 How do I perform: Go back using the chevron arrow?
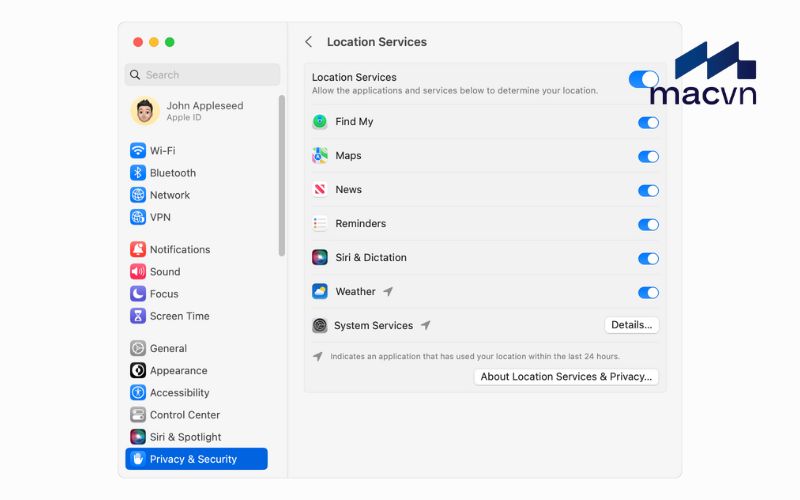(308, 42)
